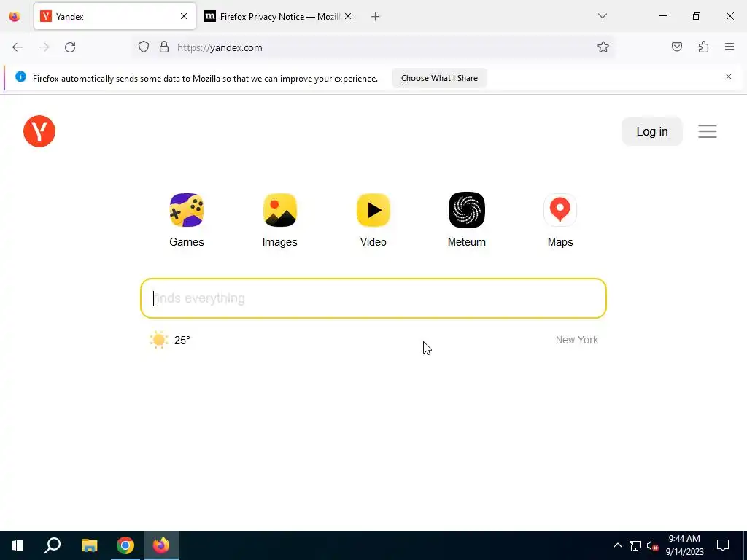Reload the current page
Screen dimensions: 747x560
click(x=70, y=47)
